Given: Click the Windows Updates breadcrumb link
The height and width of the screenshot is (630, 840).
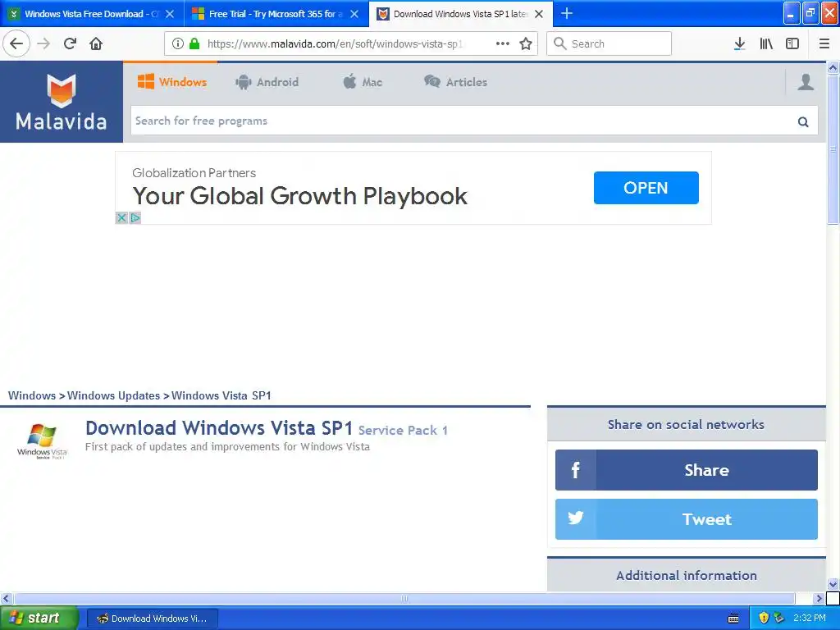Looking at the screenshot, I should [x=113, y=395].
